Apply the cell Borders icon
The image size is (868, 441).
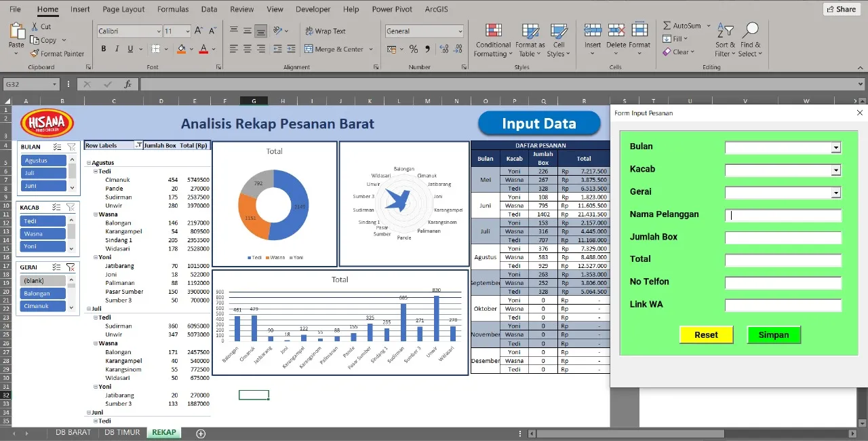(x=156, y=49)
